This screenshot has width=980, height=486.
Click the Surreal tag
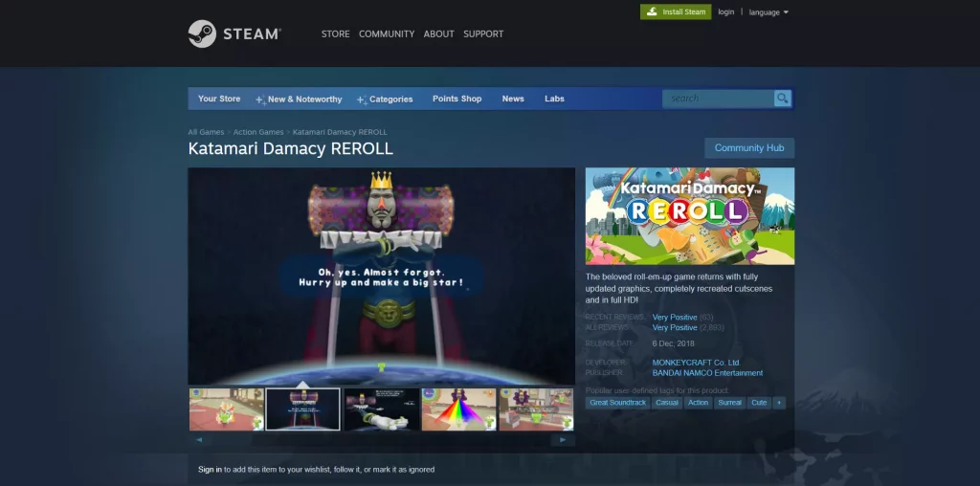click(730, 403)
